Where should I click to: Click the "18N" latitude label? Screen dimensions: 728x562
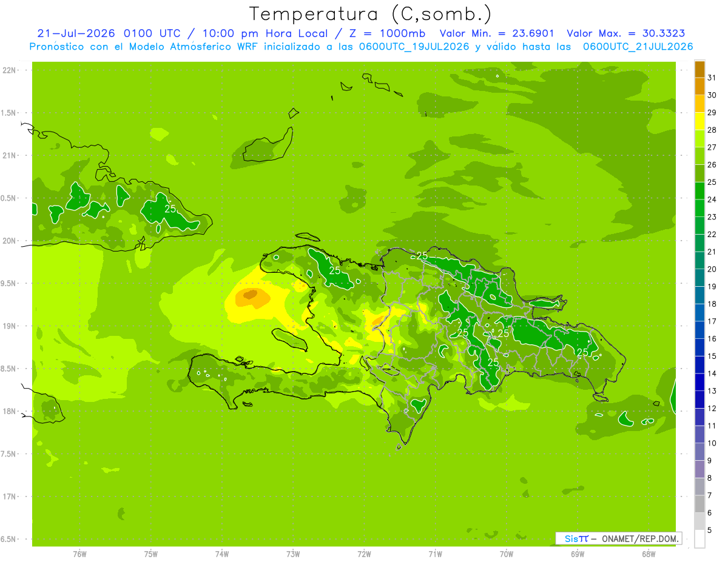[x=10, y=412]
